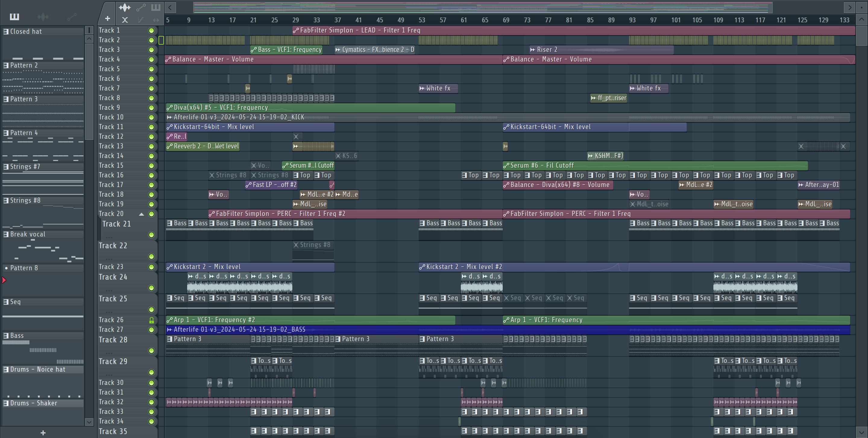Select pattern clip focus piano icon in playlist header
This screenshot has width=868, height=438.
[x=156, y=7]
